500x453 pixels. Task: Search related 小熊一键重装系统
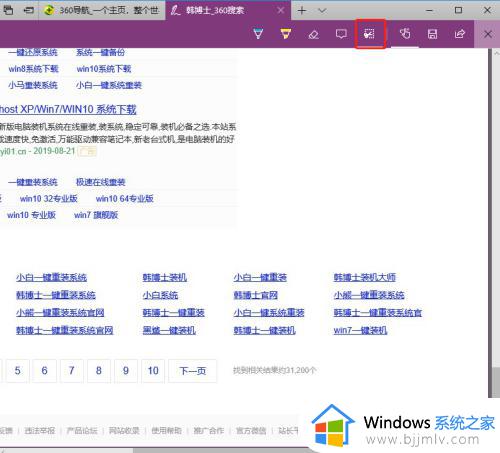tap(369, 295)
